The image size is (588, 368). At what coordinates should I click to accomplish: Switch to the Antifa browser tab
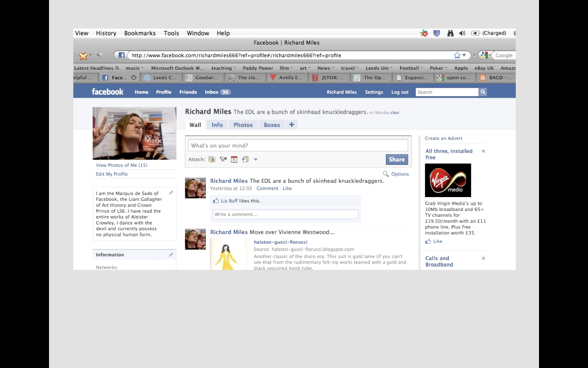[x=287, y=78]
